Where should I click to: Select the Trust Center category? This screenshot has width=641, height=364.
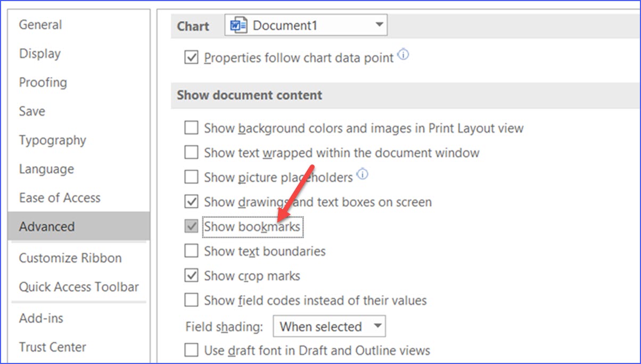[52, 347]
